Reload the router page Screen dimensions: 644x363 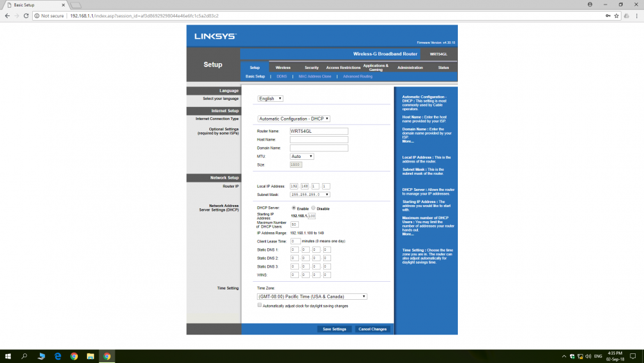pos(26,15)
